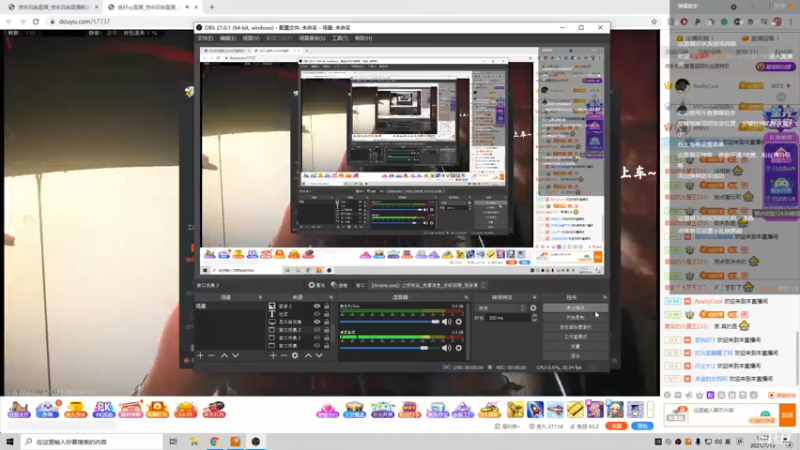The image size is (800, 450).
Task: Remove selected source with minus icon
Action: pos(284,355)
